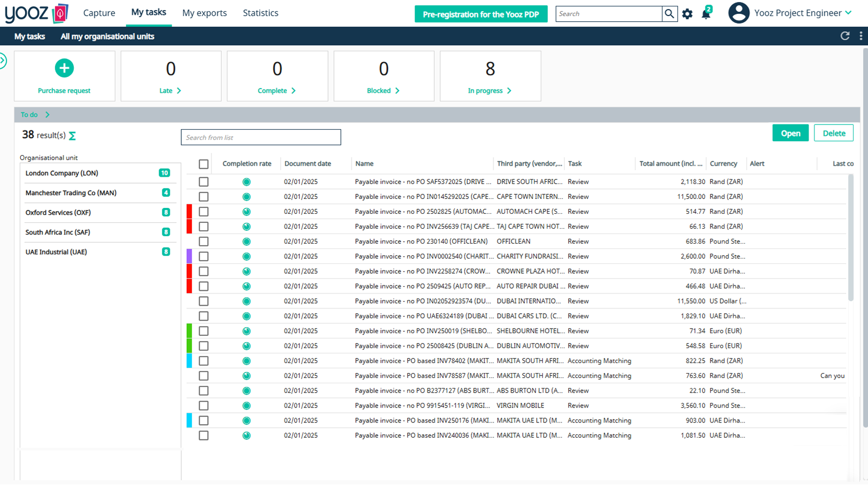
Task: Open the notifications bell
Action: [x=706, y=13]
